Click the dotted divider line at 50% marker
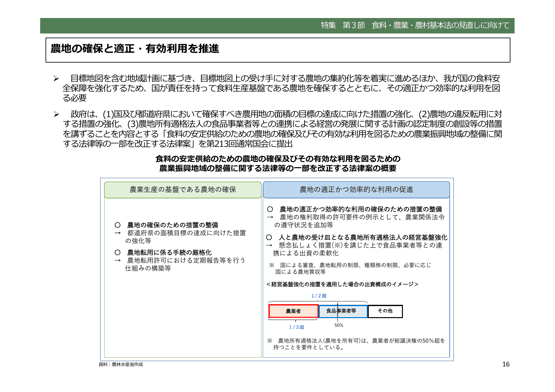This screenshot has height=392, width=555. [x=337, y=311]
